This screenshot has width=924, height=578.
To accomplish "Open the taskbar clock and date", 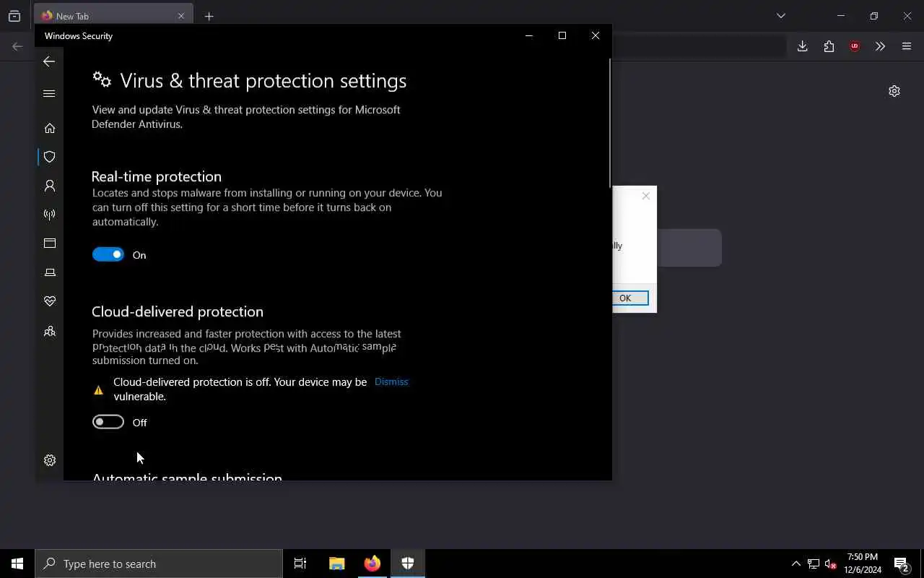I will point(863,564).
